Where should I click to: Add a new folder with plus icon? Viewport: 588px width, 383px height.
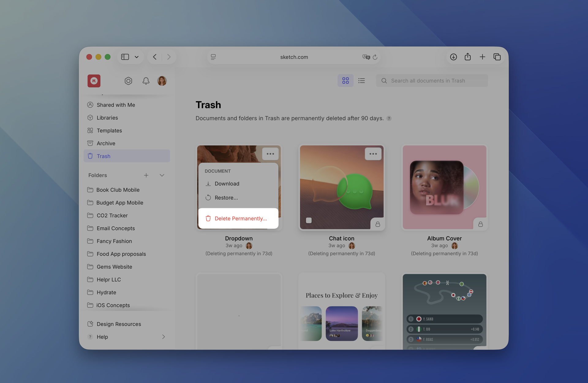(x=146, y=175)
